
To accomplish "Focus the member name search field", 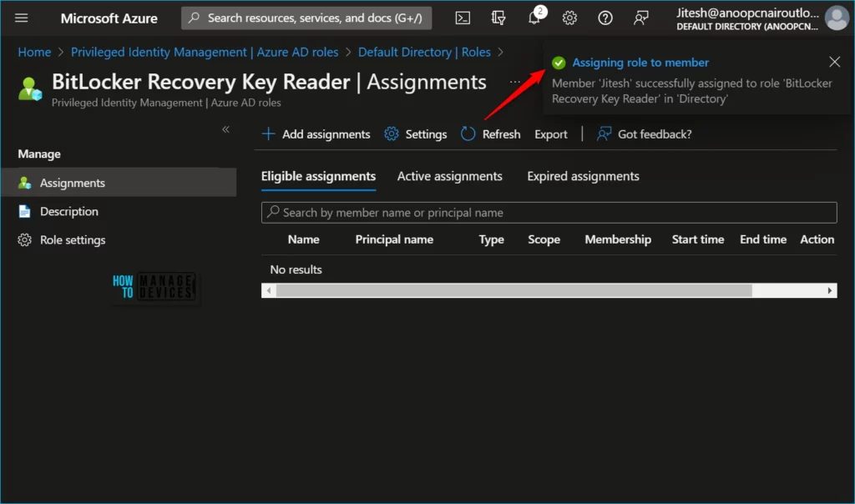I will click(x=549, y=213).
